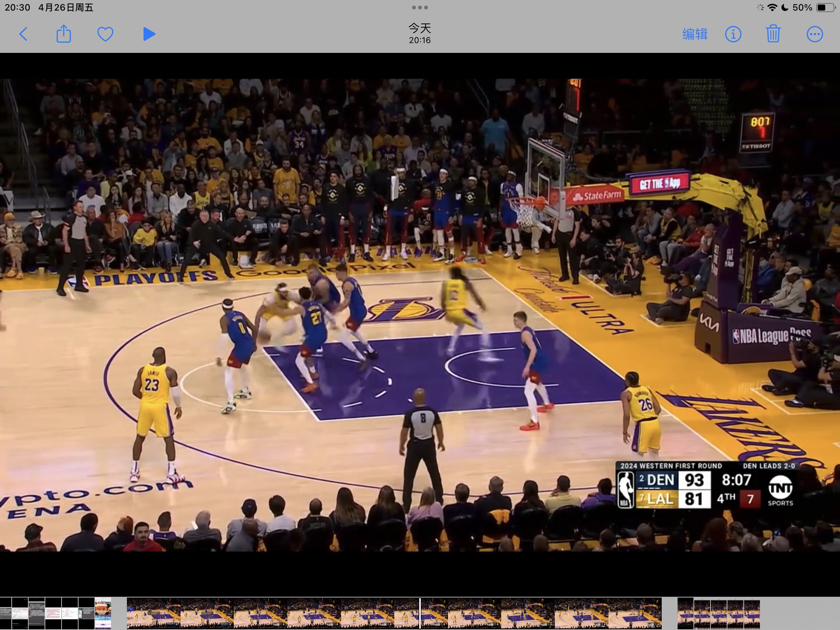The height and width of the screenshot is (630, 840).
Task: Favorite the video with the heart
Action: [x=105, y=34]
